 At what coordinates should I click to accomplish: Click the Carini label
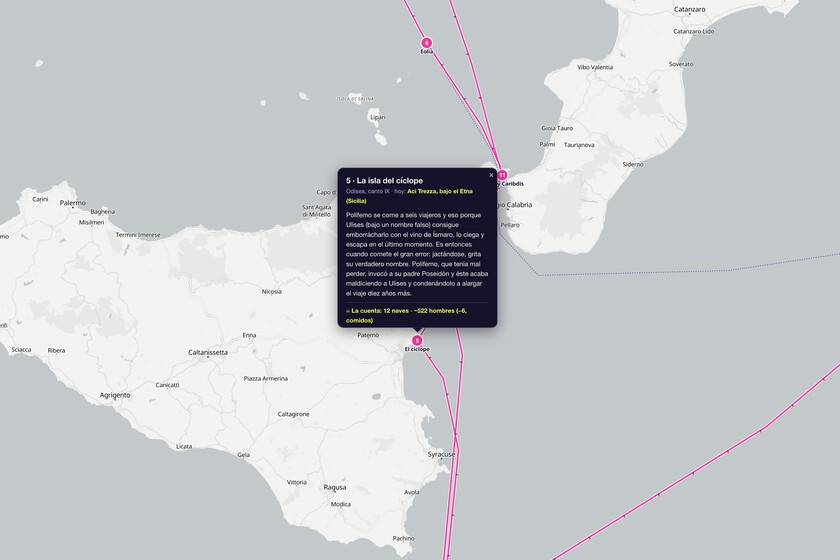tap(40, 199)
